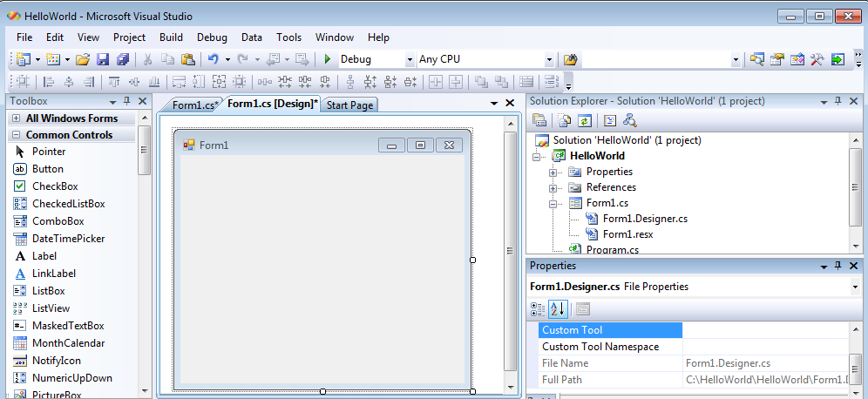Click the Show All Files icon
The image size is (868, 399).
[565, 120]
